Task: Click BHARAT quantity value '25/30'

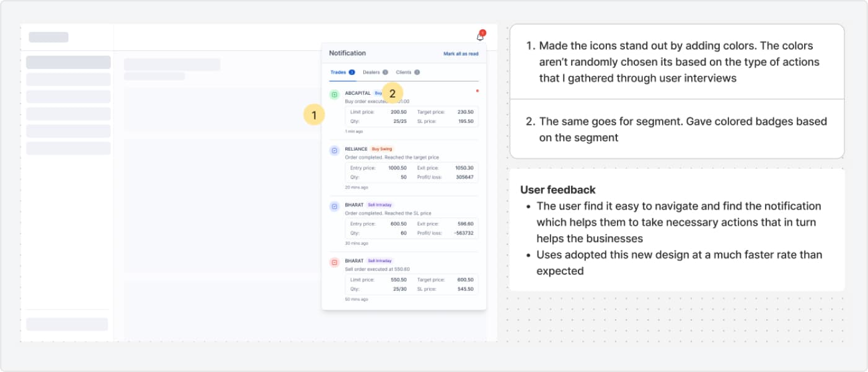Action: 400,289
